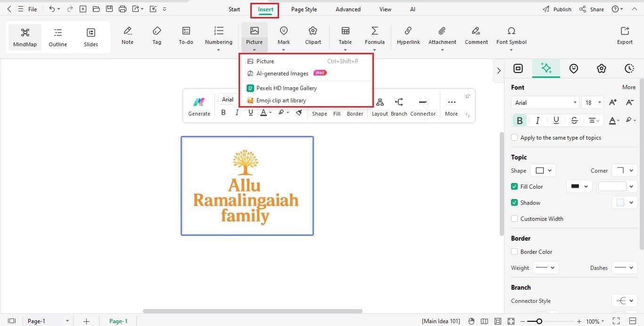Image resolution: width=644 pixels, height=326 pixels.
Task: Click the Publish button
Action: 557,9
